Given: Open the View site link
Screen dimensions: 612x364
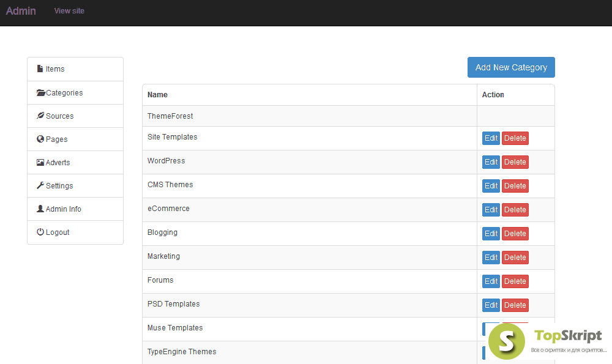Looking at the screenshot, I should click(69, 11).
